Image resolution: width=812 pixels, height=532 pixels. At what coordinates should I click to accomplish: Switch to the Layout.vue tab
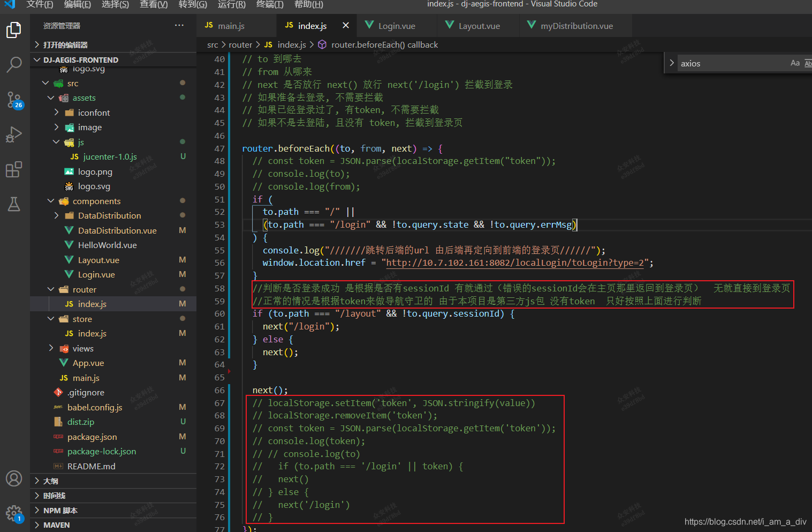(x=479, y=26)
